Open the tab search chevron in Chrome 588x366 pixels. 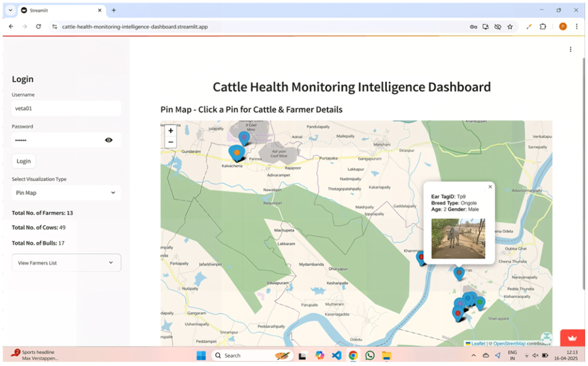(10, 10)
